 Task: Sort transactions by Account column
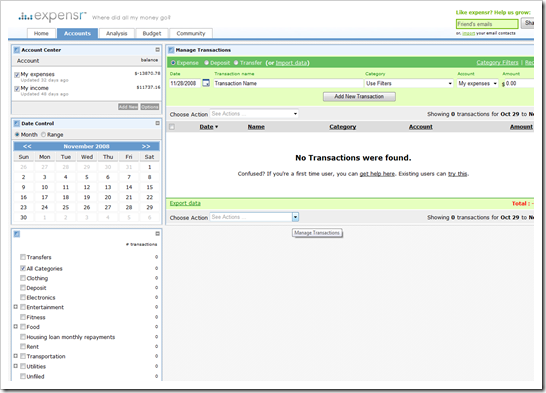tap(421, 127)
